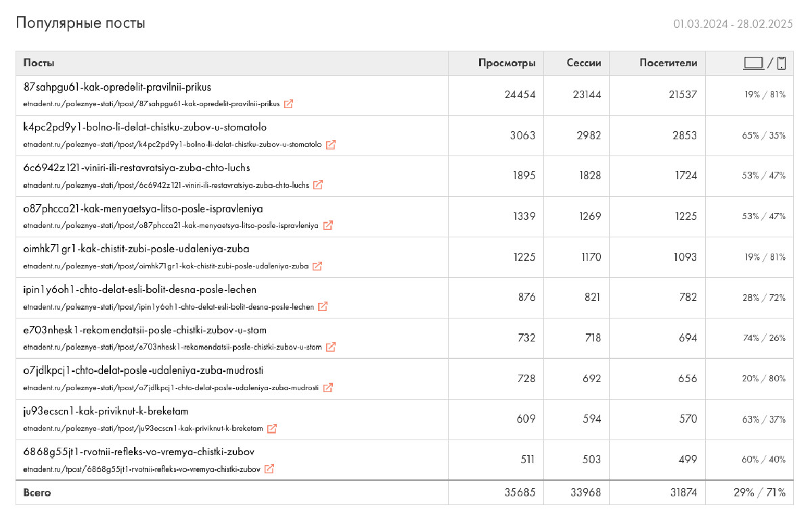Screen dimensions: 812x520
Task: Open external link icon for o7jdlkpcj1 zuba-mudrosti post
Action: click(328, 387)
